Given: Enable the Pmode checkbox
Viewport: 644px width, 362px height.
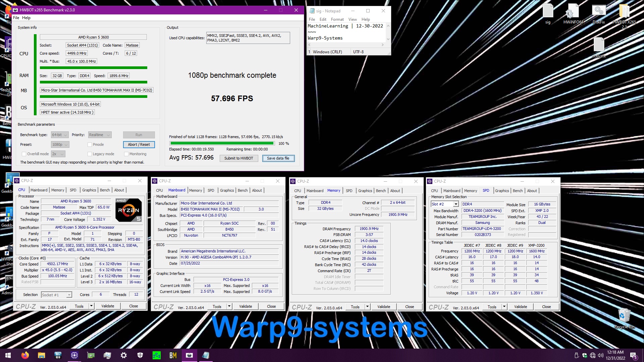Looking at the screenshot, I should (90, 144).
